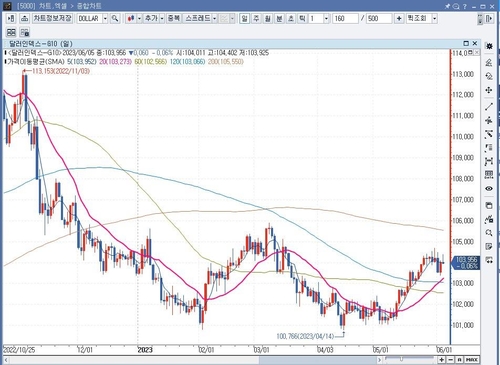Click the plus add button near 500 field
Image resolution: width=500 pixels, height=365 pixels.
tap(399, 18)
